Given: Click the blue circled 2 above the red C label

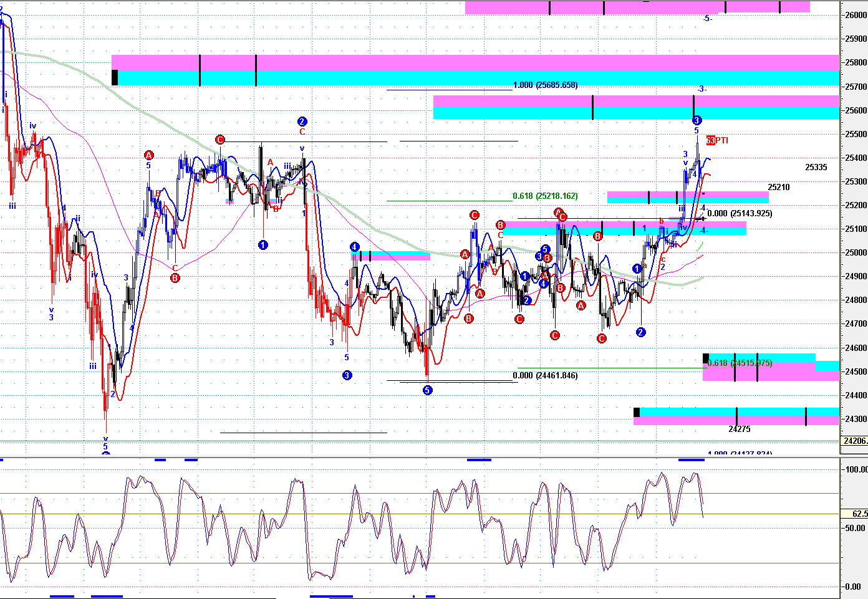Looking at the screenshot, I should (302, 122).
